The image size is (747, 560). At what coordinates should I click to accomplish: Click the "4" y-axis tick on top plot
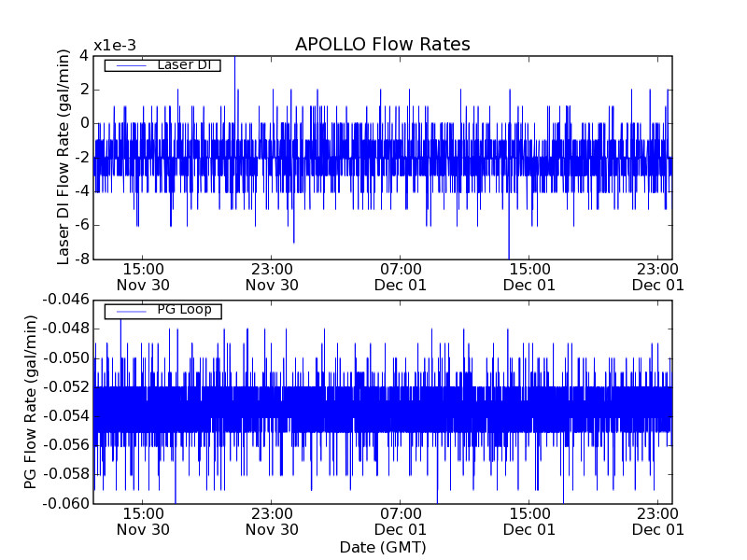(x=84, y=55)
